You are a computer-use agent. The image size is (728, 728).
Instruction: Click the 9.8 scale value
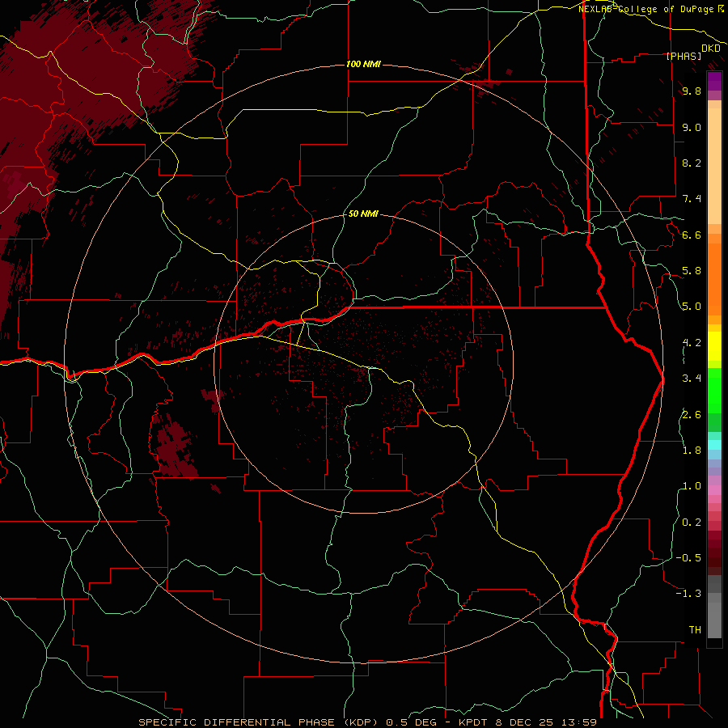coord(692,91)
